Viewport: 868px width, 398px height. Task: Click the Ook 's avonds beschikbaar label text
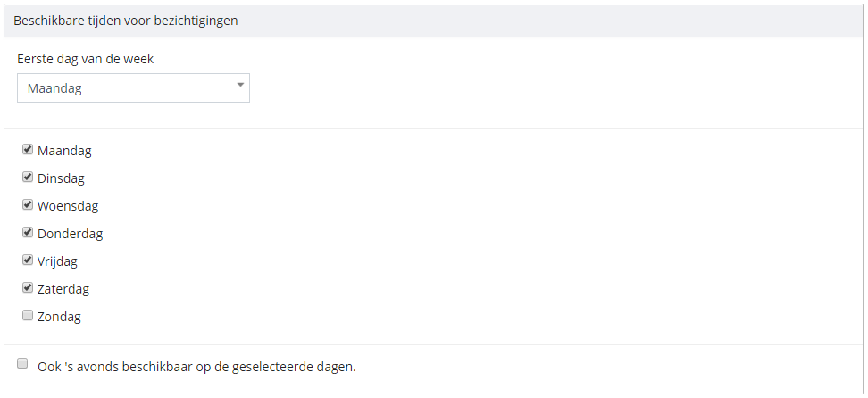196,367
